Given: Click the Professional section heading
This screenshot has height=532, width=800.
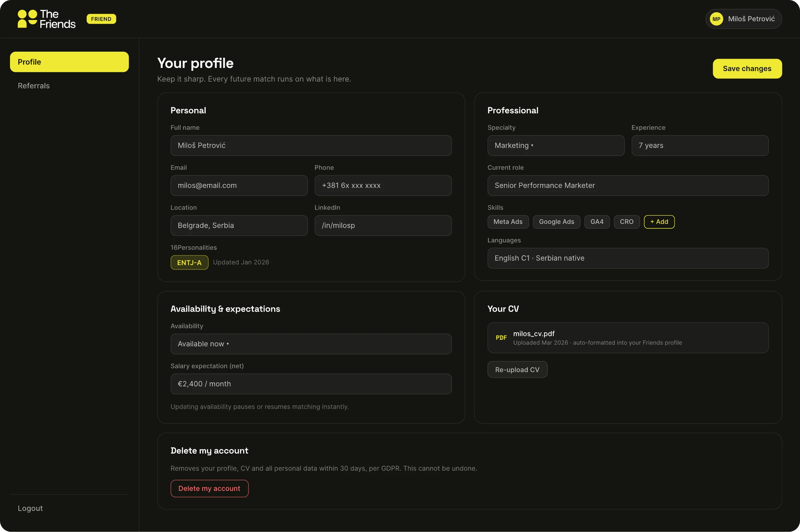Looking at the screenshot, I should pos(513,110).
